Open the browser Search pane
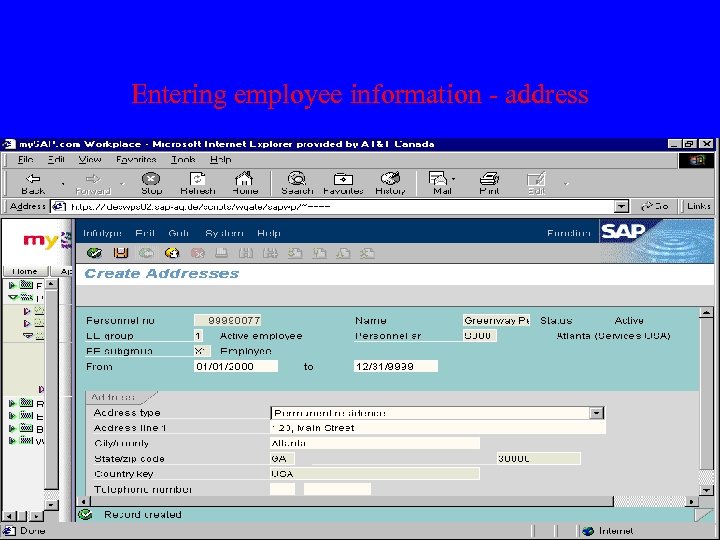 (x=297, y=184)
